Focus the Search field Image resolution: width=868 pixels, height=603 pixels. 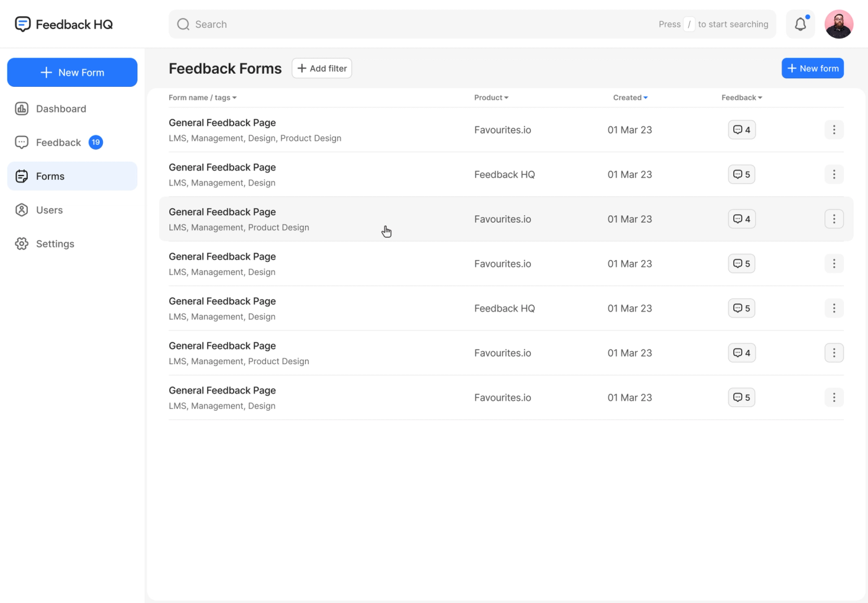click(472, 24)
